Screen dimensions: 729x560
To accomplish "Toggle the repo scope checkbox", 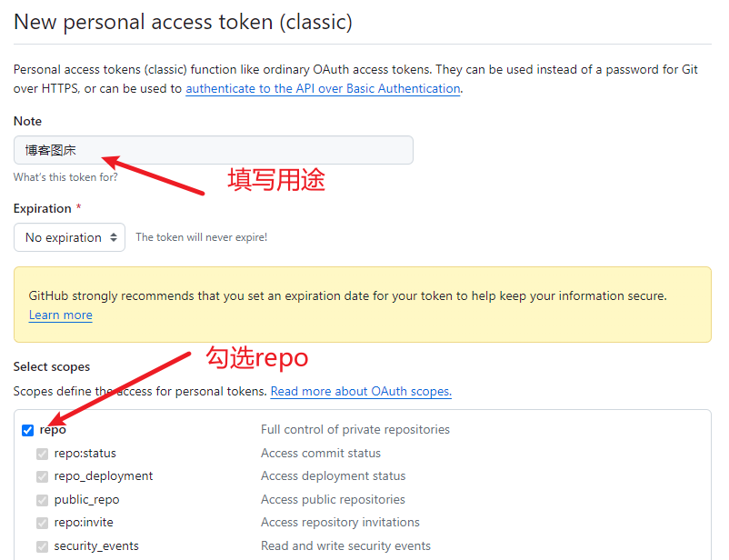I will click(28, 430).
